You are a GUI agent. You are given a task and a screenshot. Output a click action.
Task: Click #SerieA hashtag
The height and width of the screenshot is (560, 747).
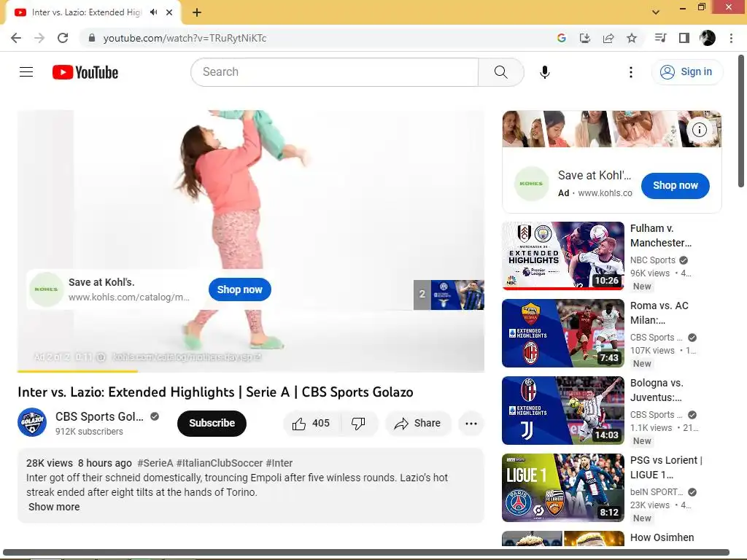(155, 463)
